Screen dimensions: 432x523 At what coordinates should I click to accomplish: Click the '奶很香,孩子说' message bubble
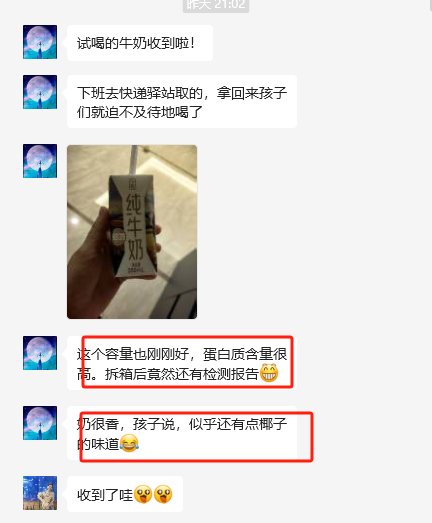coord(182,433)
